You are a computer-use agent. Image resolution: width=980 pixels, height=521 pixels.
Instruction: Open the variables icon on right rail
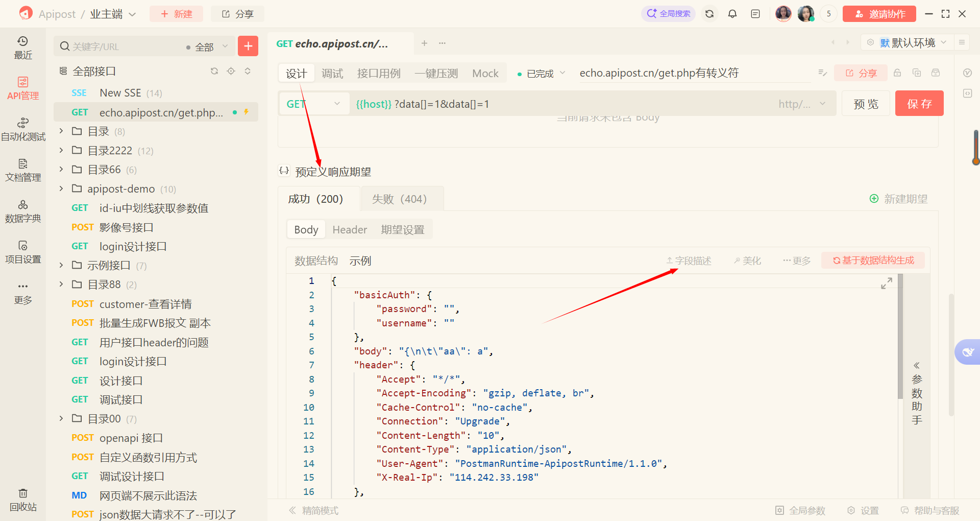point(967,73)
